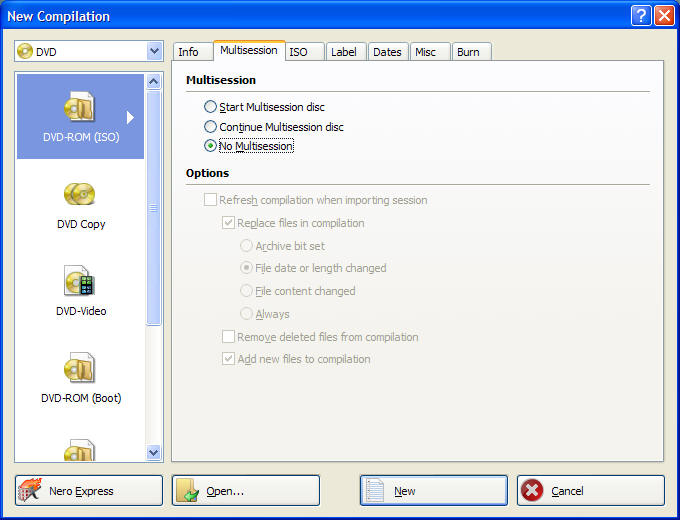Select the Archive bit set radio button
Image resolution: width=680 pixels, height=520 pixels.
[246, 246]
